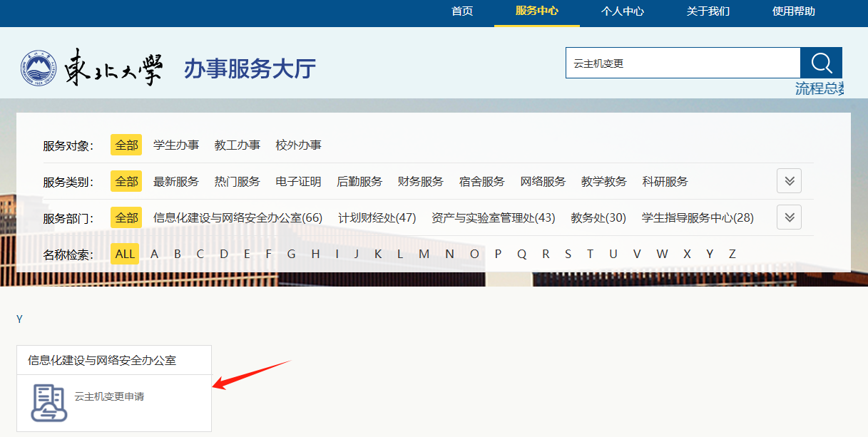This screenshot has height=437, width=868.
Task: Select 计划财经处(47) department filter
Action: click(377, 218)
